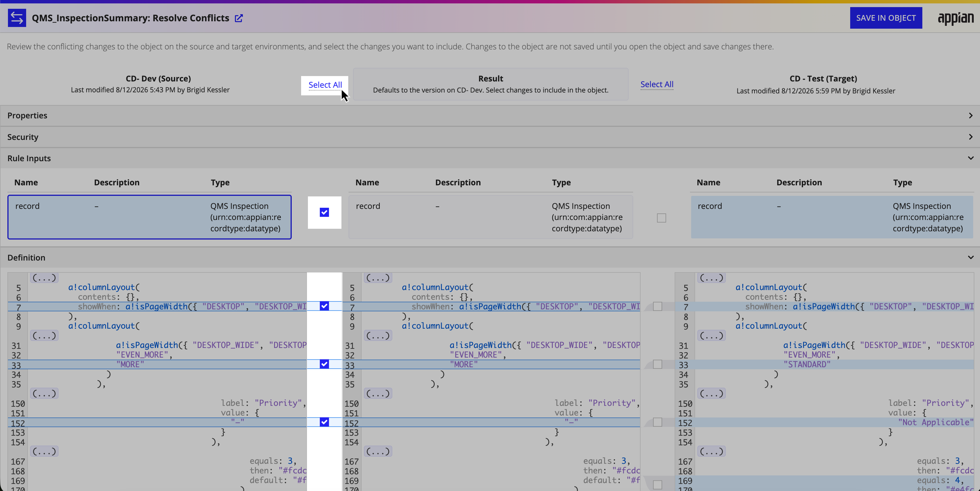The height and width of the screenshot is (491, 980).
Task: Click the "STANDARD" value on target line 33
Action: coord(807,364)
